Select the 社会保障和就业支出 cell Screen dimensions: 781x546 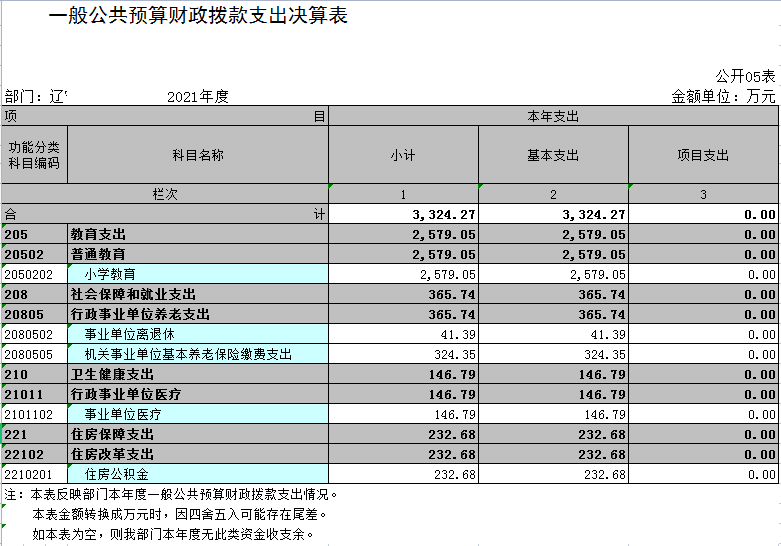point(198,294)
